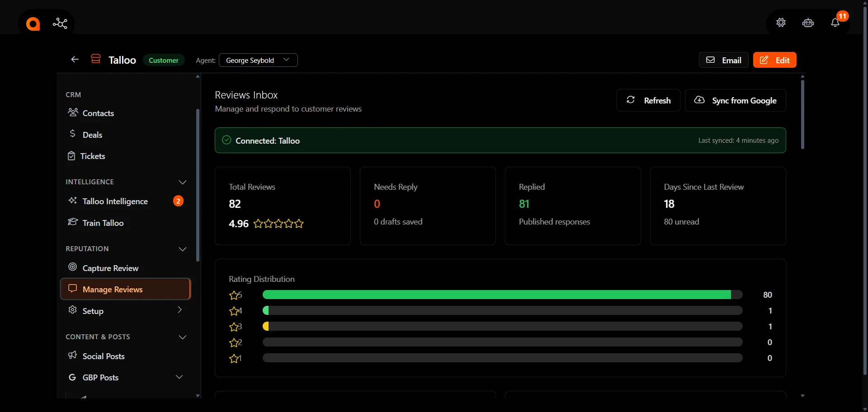This screenshot has width=868, height=412.
Task: Click the Replied stats card
Action: tap(573, 206)
